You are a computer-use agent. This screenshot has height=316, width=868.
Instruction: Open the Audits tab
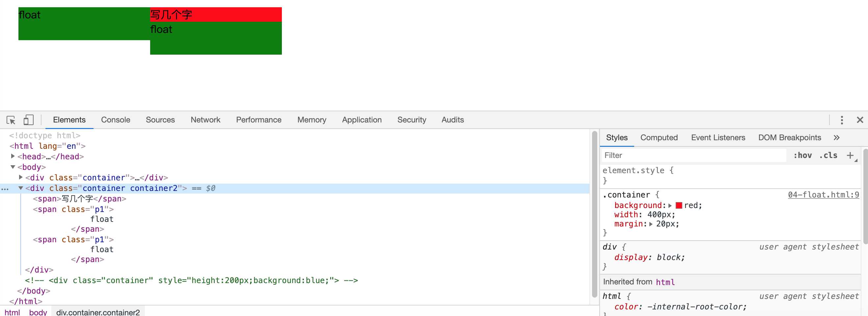click(x=453, y=120)
